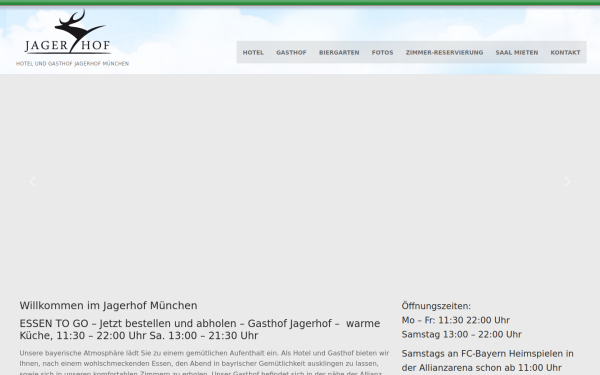Click 'Samstags an FC-Bayern Heimspielen' text

[488, 361]
